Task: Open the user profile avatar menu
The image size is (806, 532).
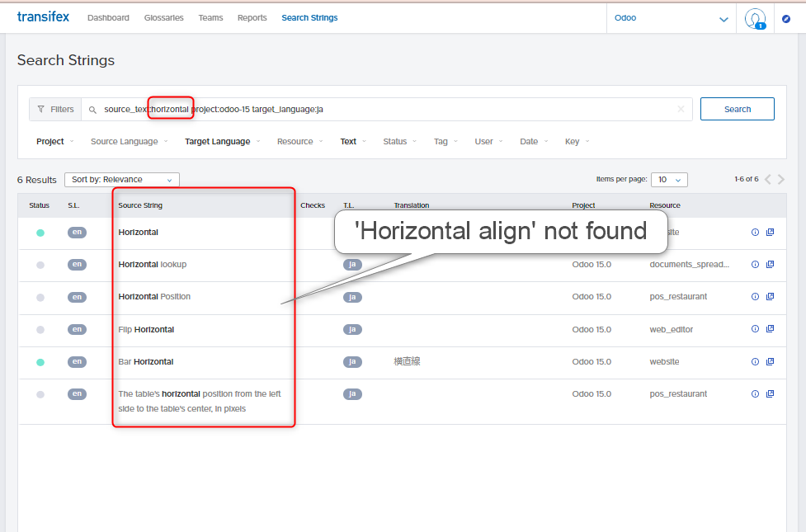Action: click(x=755, y=18)
